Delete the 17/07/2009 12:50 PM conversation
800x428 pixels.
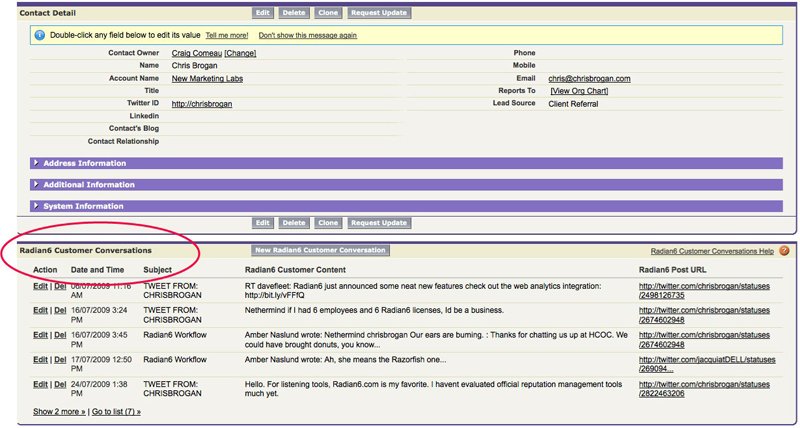60,360
